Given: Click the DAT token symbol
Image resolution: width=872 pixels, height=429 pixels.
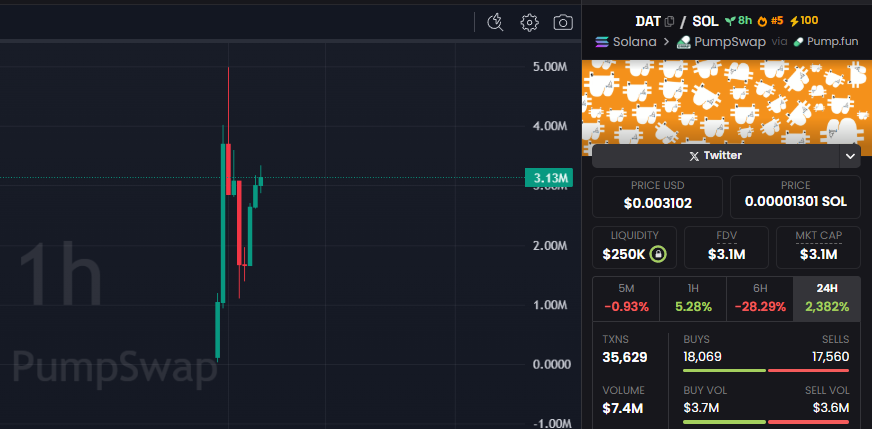Looking at the screenshot, I should [x=648, y=22].
